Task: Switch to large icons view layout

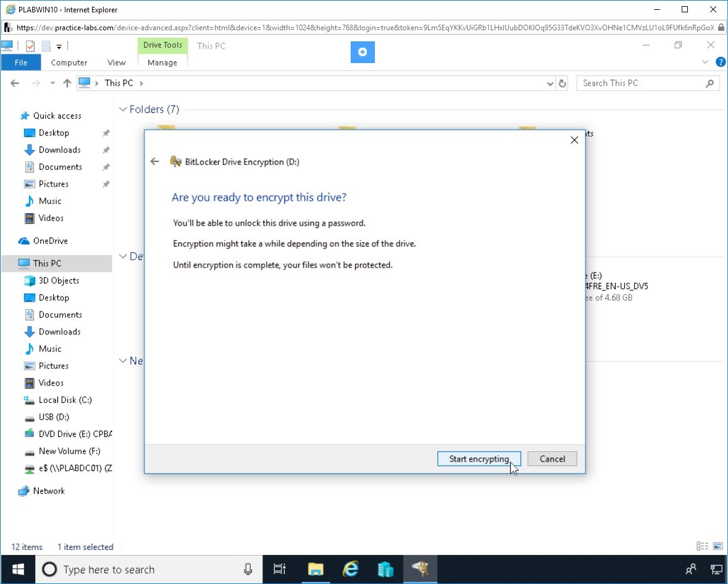Action: pos(718,546)
